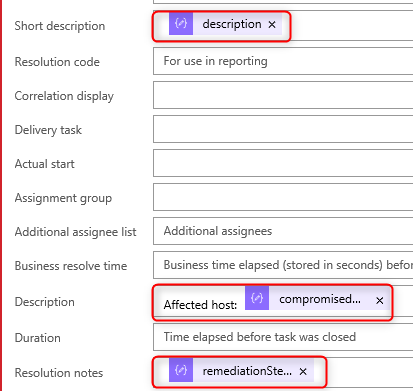Click into the Business resolve time field

tap(283, 265)
